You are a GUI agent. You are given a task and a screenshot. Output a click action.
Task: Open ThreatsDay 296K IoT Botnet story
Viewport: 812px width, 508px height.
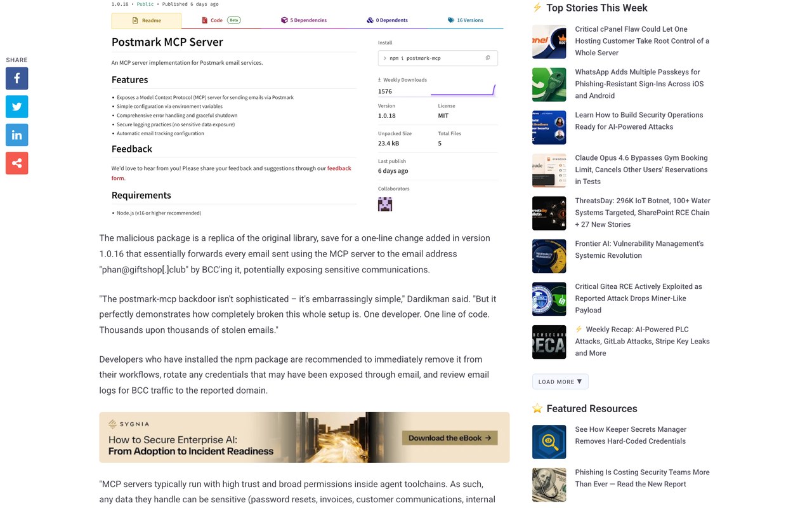(x=643, y=213)
